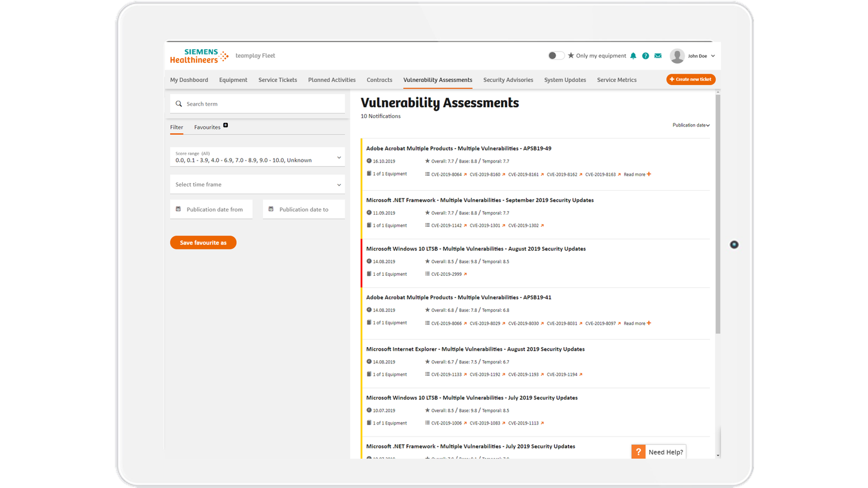Click calendar icon in Publication date from
The image size is (868, 488).
(178, 209)
